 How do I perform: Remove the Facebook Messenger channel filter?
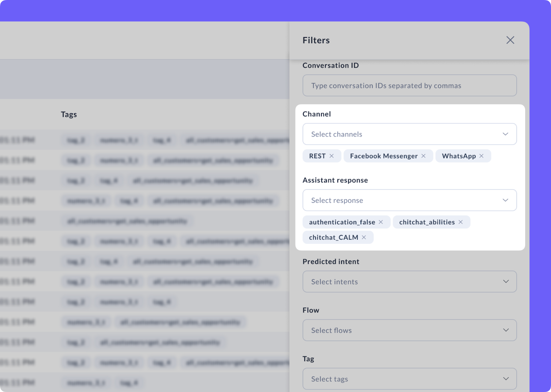(424, 156)
